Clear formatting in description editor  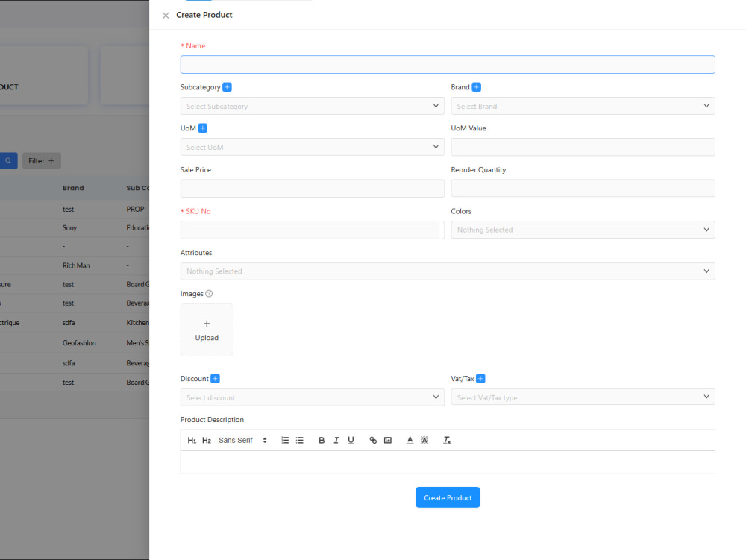pos(447,440)
